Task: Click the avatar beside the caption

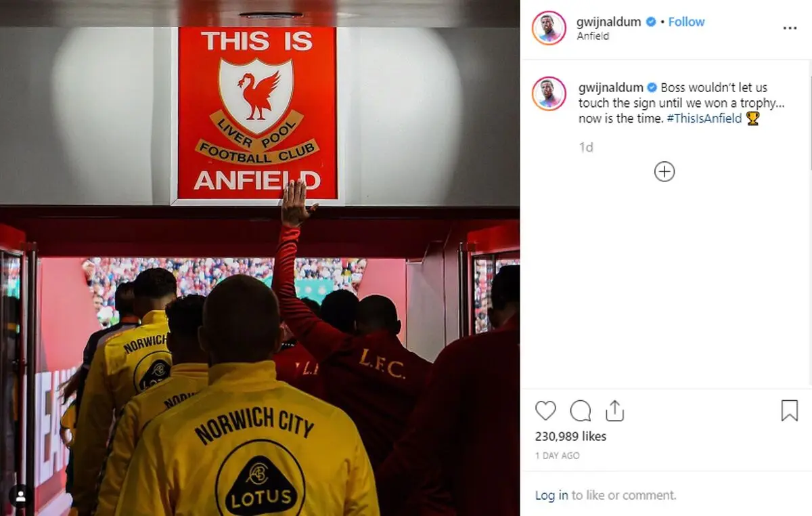Action: click(x=549, y=93)
